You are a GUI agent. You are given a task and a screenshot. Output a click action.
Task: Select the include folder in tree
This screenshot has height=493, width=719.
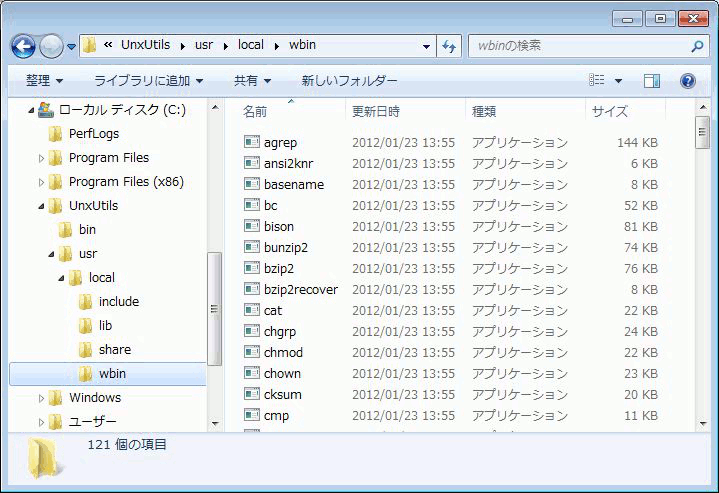(x=118, y=301)
